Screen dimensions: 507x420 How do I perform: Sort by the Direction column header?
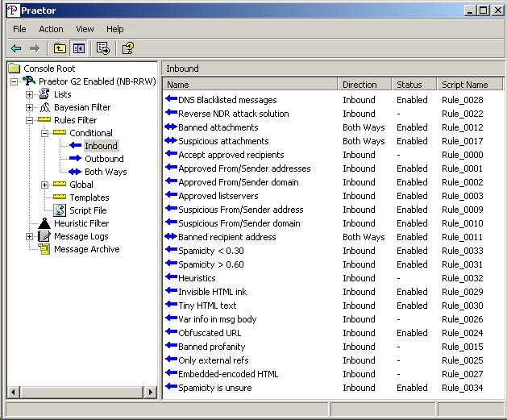[x=364, y=85]
